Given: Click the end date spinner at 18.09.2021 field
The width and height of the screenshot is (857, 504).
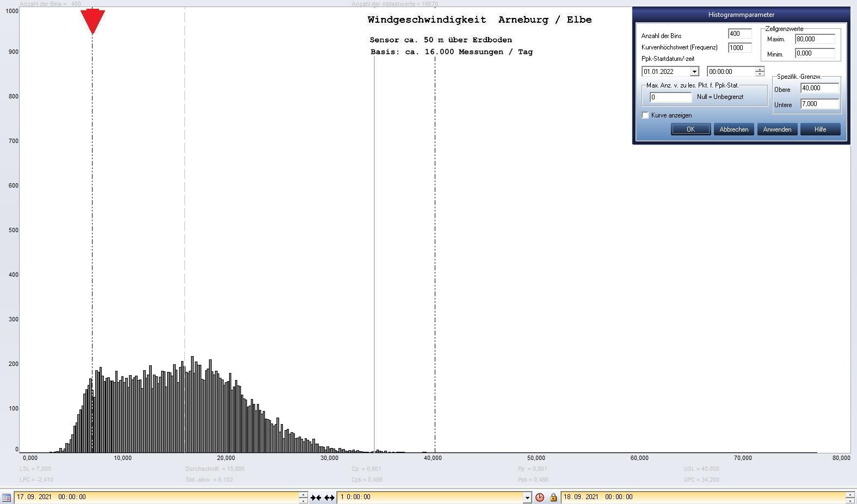Looking at the screenshot, I should [849, 497].
